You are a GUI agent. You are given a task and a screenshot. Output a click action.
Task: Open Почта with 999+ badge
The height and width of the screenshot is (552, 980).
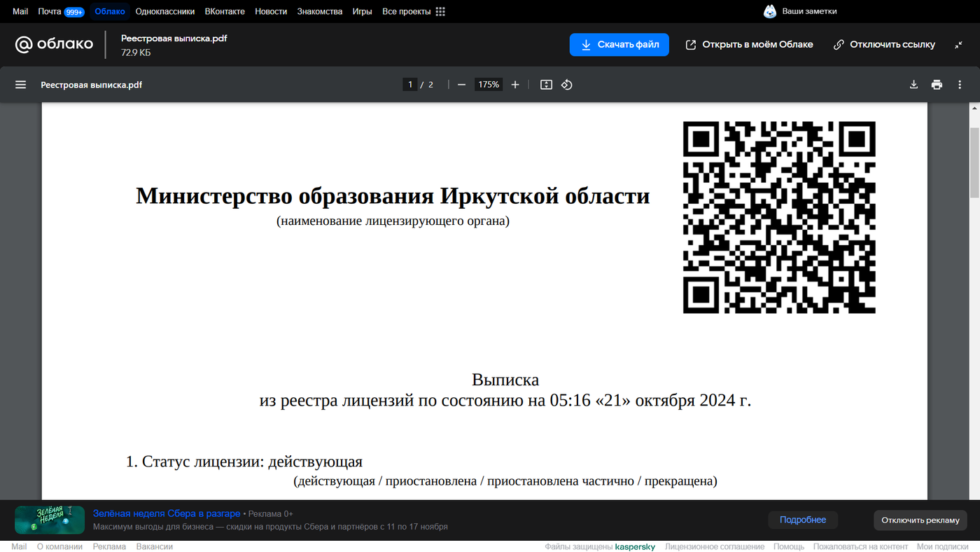[61, 11]
